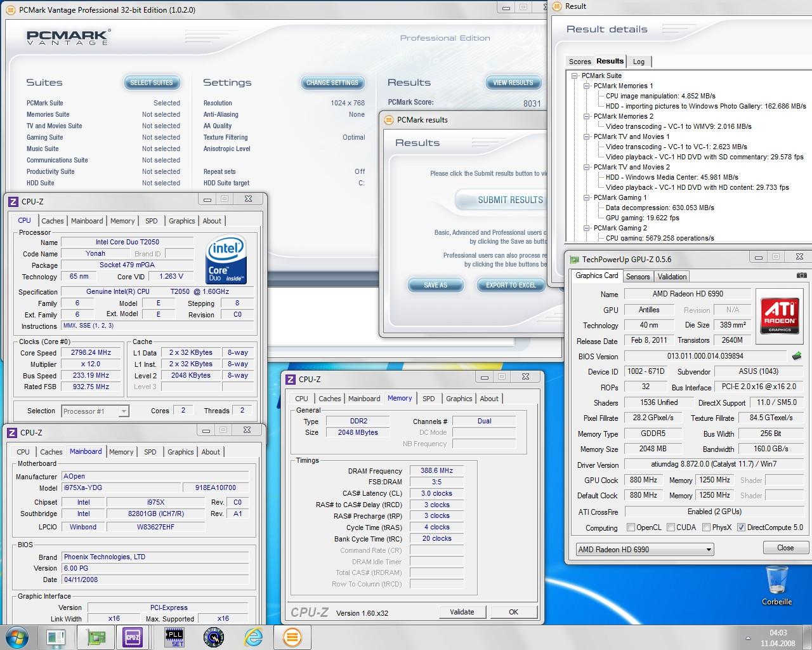Screen dimensions: 812x650
Task: Open Caches tab in the CPU-Z processor window
Action: [53, 221]
